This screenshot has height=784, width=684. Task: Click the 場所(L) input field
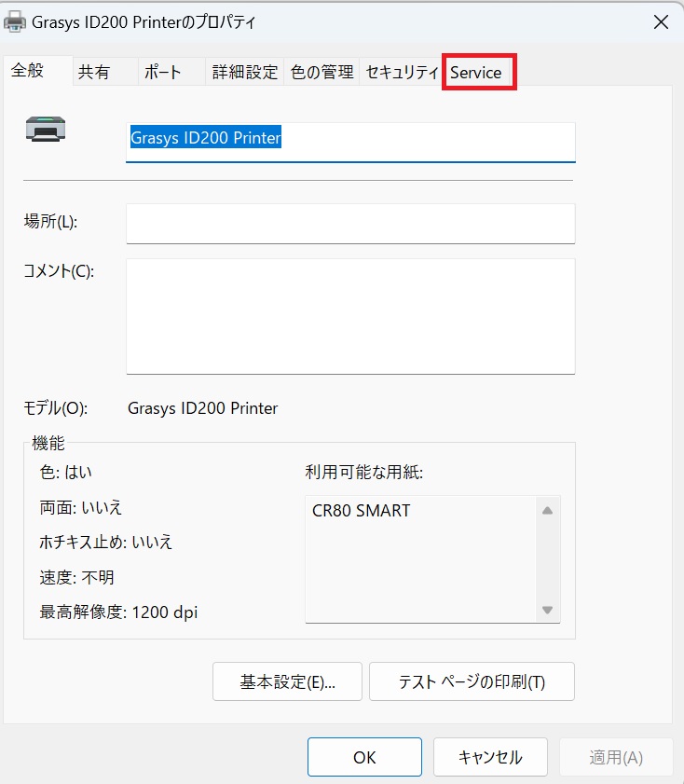click(350, 224)
